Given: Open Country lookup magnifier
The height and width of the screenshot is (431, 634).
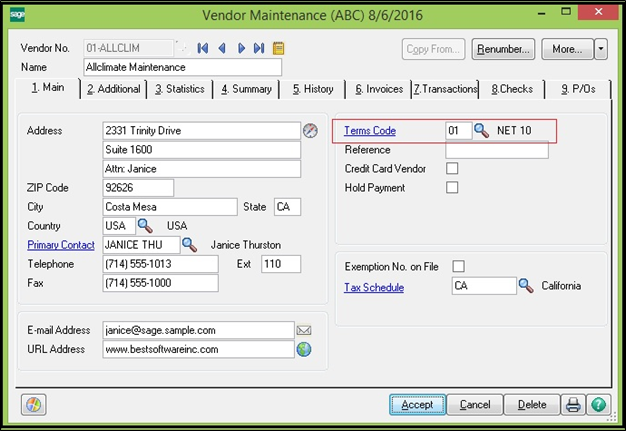Looking at the screenshot, I should [x=145, y=226].
